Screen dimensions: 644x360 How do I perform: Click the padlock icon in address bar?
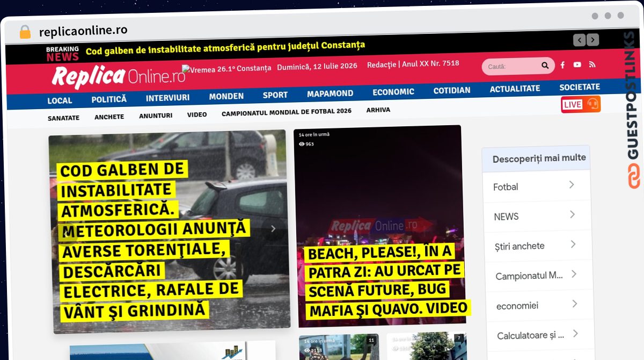tap(25, 32)
